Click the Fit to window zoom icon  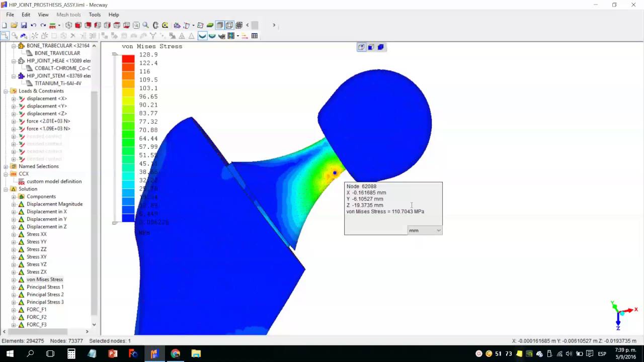click(x=136, y=25)
